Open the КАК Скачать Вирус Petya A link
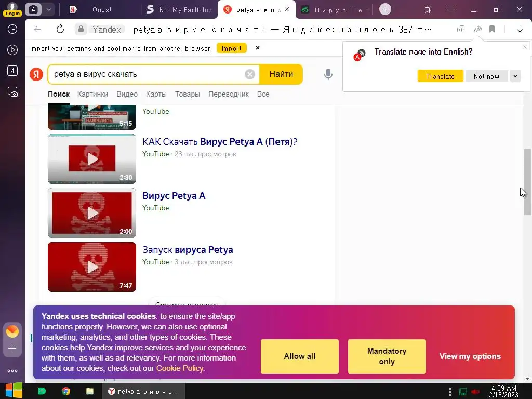532x399 pixels. coord(220,142)
